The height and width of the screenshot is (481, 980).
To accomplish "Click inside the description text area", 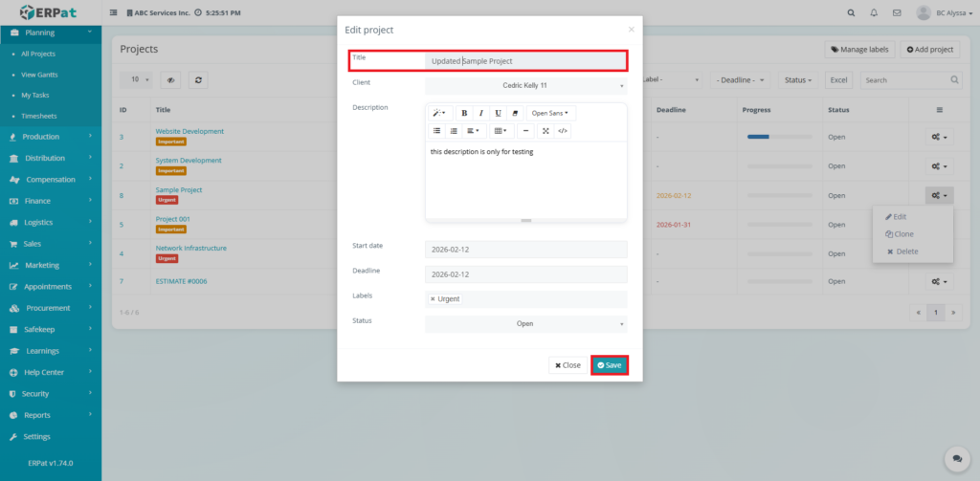I will click(x=525, y=179).
